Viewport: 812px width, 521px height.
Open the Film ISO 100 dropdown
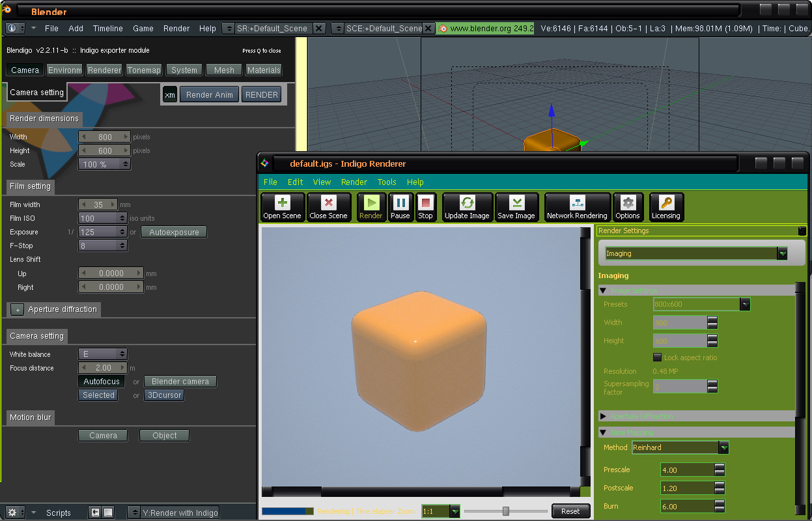103,218
